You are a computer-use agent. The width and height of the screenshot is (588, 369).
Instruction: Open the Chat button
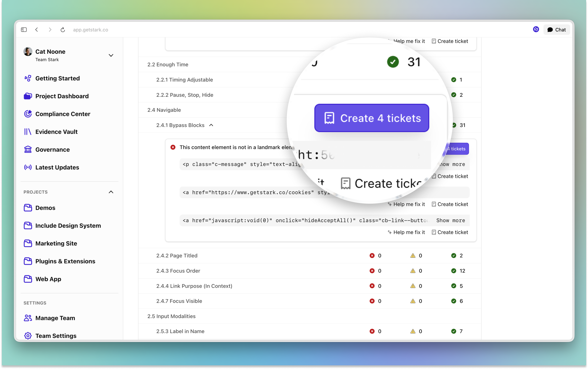(556, 29)
